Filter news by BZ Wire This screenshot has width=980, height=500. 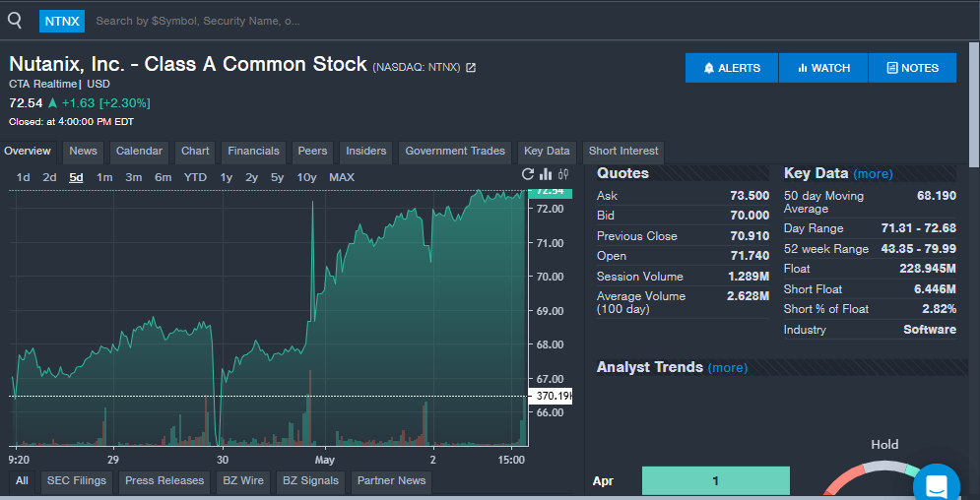click(x=243, y=480)
